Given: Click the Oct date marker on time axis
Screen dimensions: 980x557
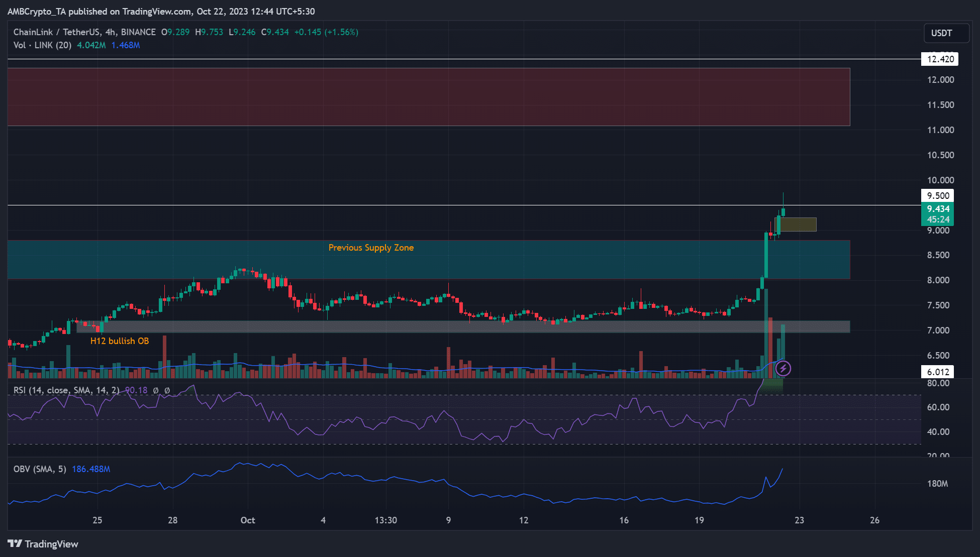Looking at the screenshot, I should point(248,520).
